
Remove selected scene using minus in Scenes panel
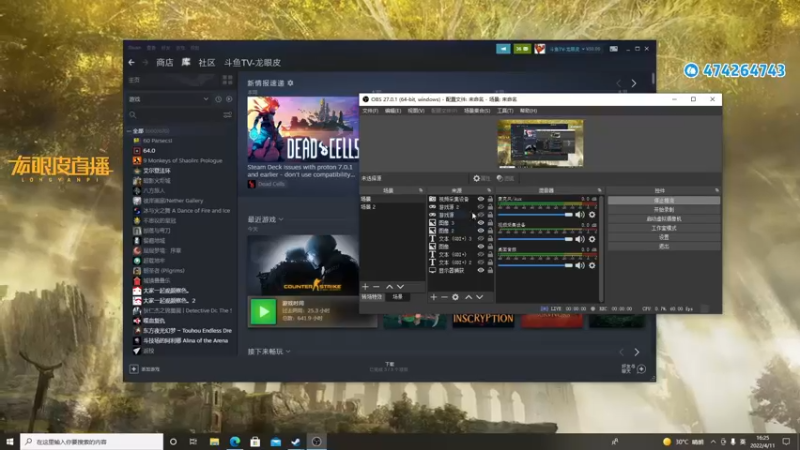[x=377, y=287]
